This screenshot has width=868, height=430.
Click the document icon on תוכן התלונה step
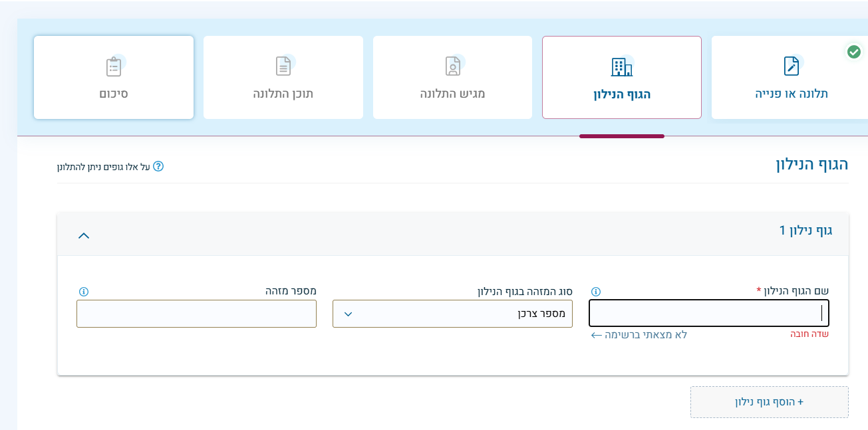click(283, 66)
